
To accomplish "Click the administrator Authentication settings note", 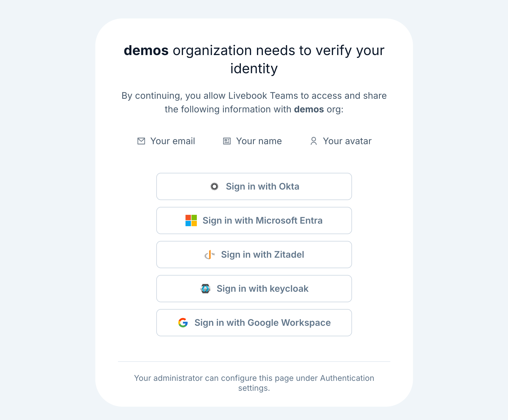I will (x=254, y=383).
